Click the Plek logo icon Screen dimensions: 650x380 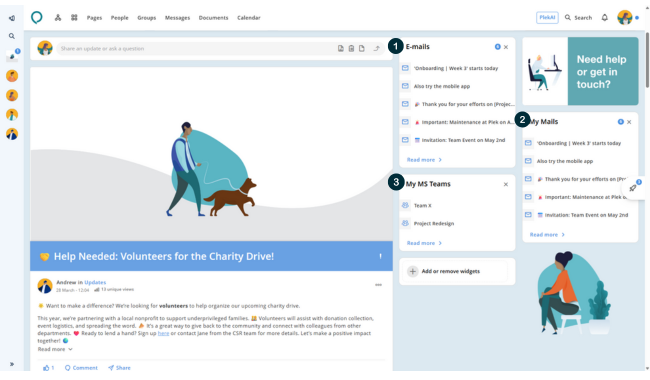pos(37,17)
